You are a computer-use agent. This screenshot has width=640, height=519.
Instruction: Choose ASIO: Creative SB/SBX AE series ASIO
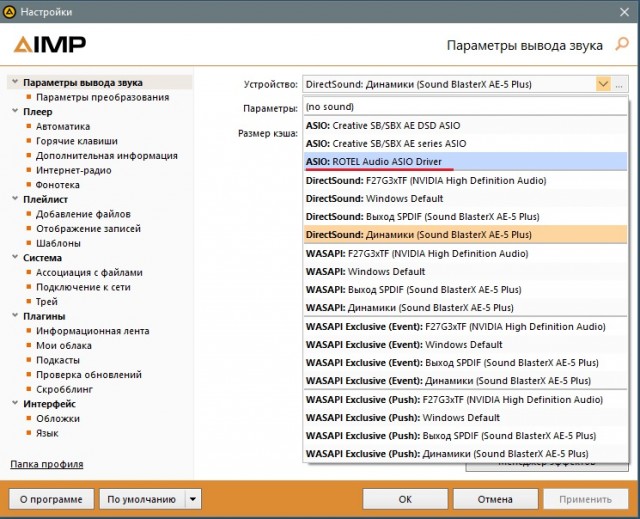click(x=465, y=144)
